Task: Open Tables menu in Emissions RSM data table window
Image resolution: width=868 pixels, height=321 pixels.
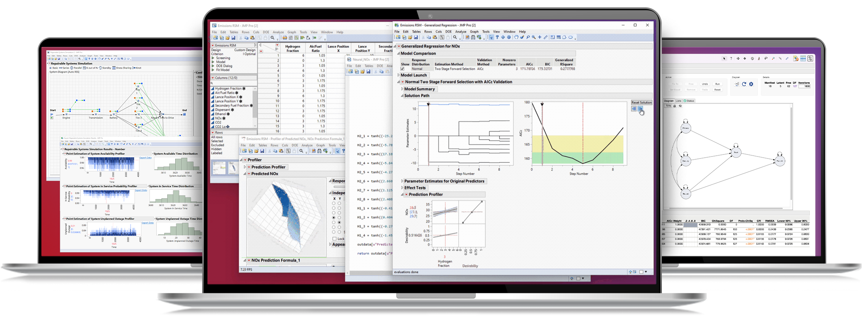Action: (234, 32)
